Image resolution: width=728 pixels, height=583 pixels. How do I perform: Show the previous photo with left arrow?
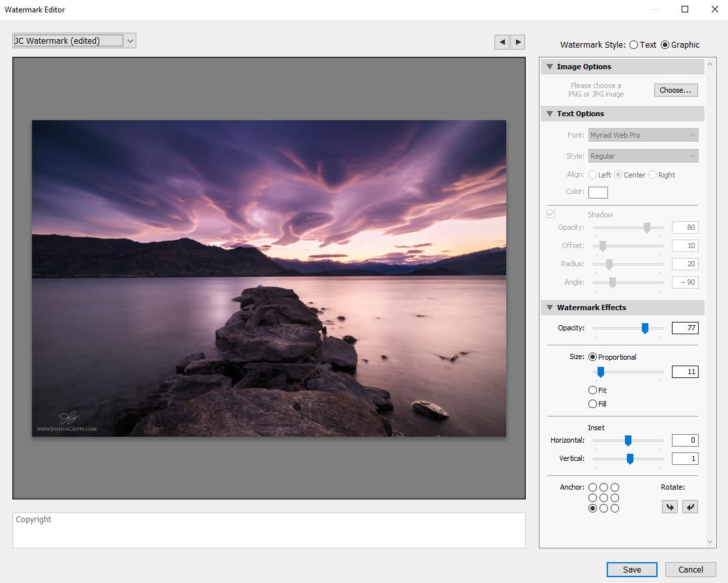pyautogui.click(x=502, y=42)
